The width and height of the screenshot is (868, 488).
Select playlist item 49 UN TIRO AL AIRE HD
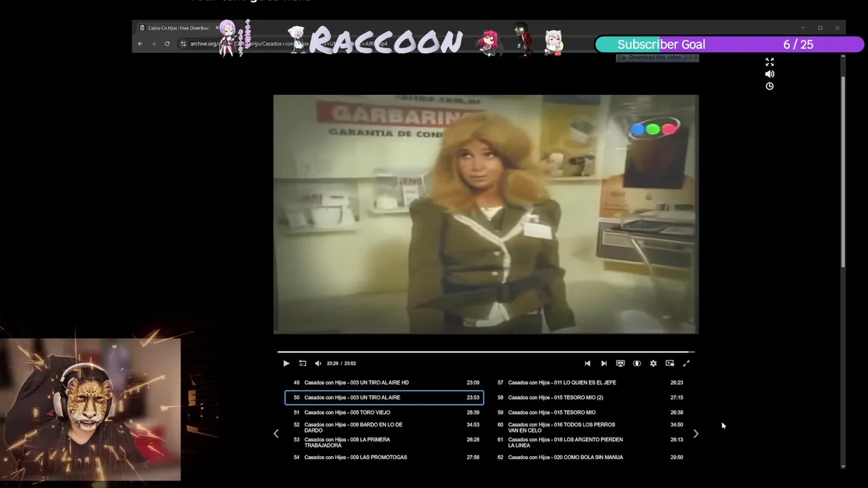pos(384,382)
